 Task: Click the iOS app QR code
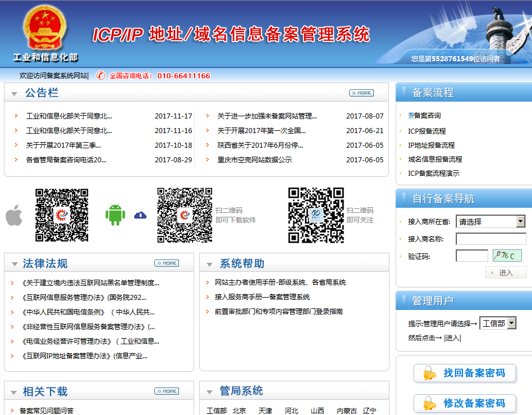(x=62, y=215)
